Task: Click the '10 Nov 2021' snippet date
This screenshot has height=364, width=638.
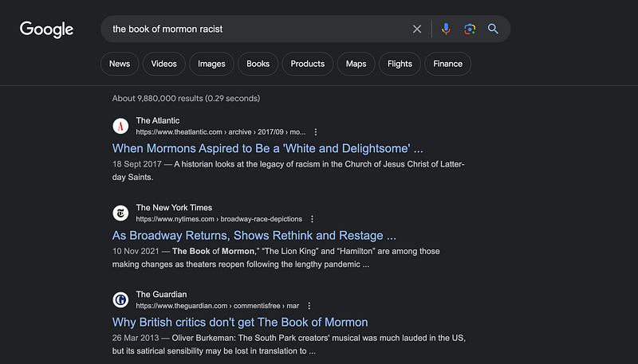Action: point(136,251)
